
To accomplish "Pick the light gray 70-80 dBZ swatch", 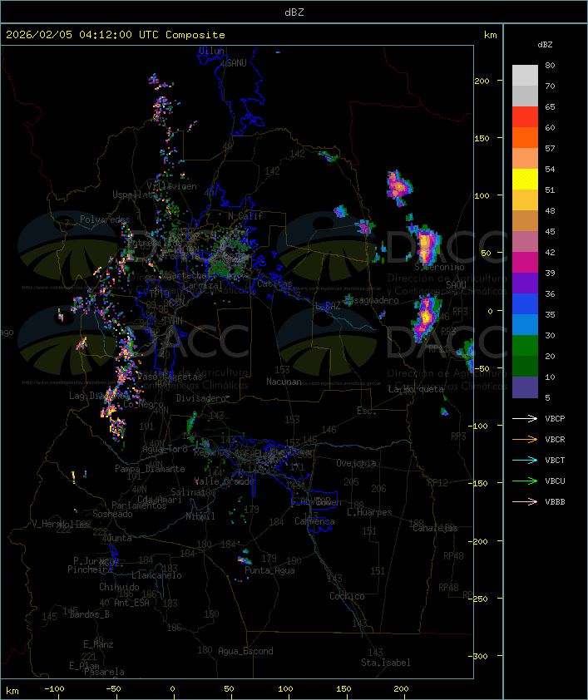I will pyautogui.click(x=525, y=76).
